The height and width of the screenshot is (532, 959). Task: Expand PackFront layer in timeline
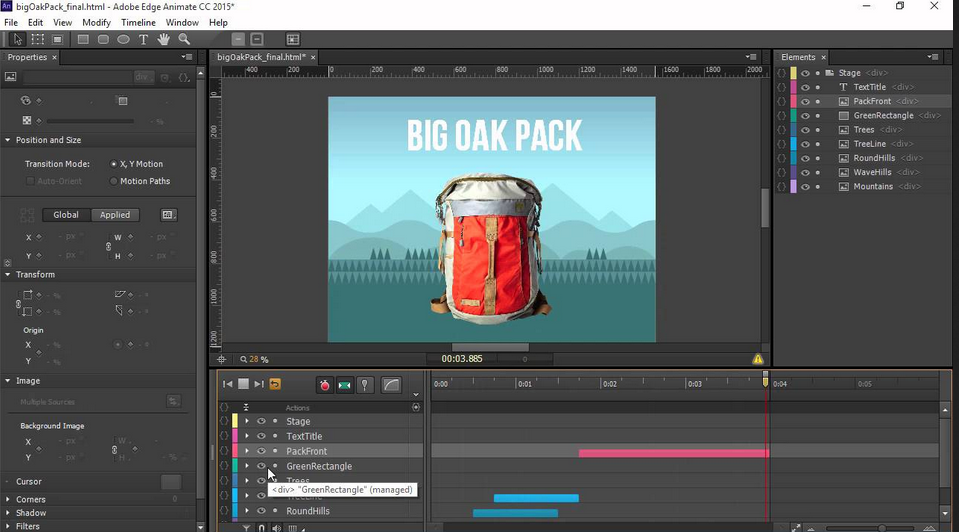(x=246, y=451)
